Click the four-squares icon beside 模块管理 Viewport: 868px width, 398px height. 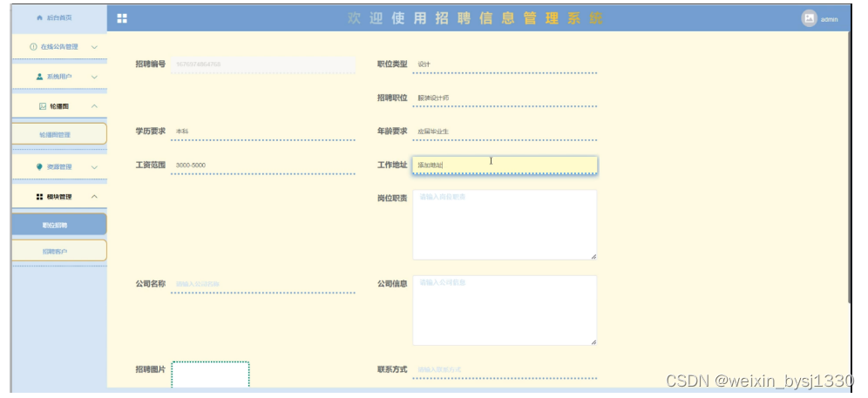pyautogui.click(x=39, y=197)
